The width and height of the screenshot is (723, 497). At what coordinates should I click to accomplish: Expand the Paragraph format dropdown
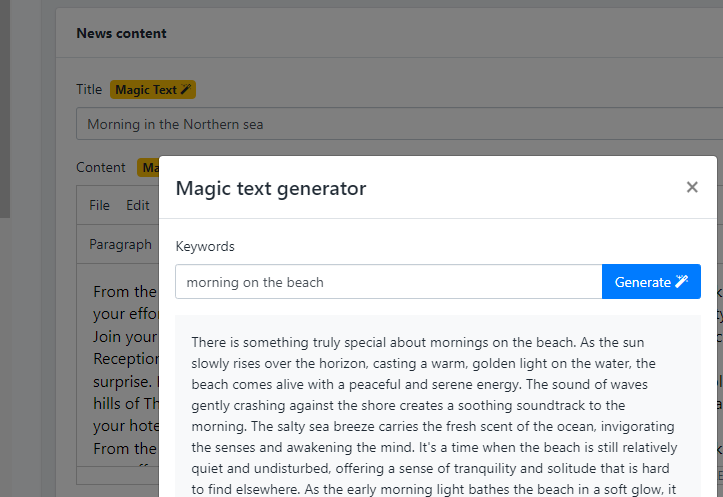120,244
